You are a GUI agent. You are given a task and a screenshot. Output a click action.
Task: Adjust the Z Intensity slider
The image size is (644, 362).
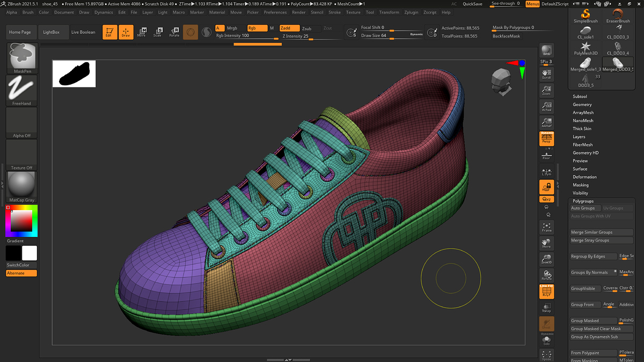pos(312,36)
